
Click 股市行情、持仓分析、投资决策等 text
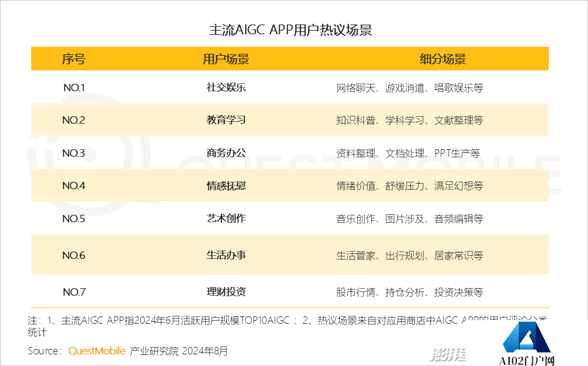click(x=410, y=292)
